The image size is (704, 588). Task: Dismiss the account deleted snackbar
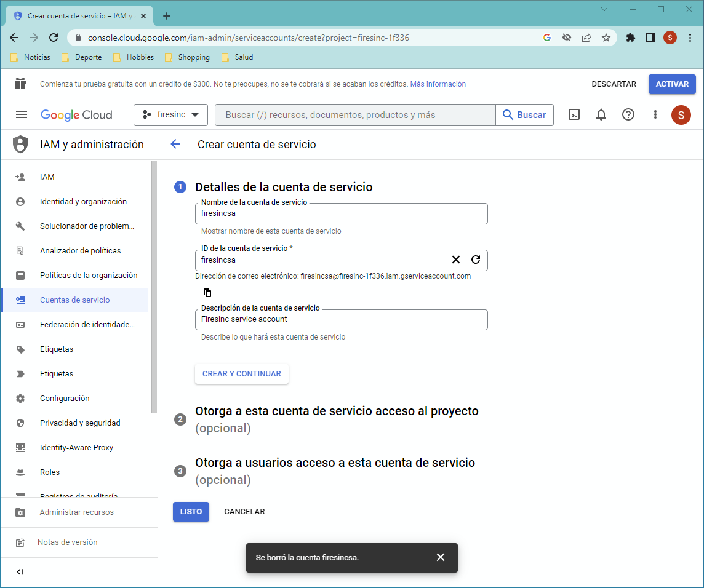(x=441, y=557)
